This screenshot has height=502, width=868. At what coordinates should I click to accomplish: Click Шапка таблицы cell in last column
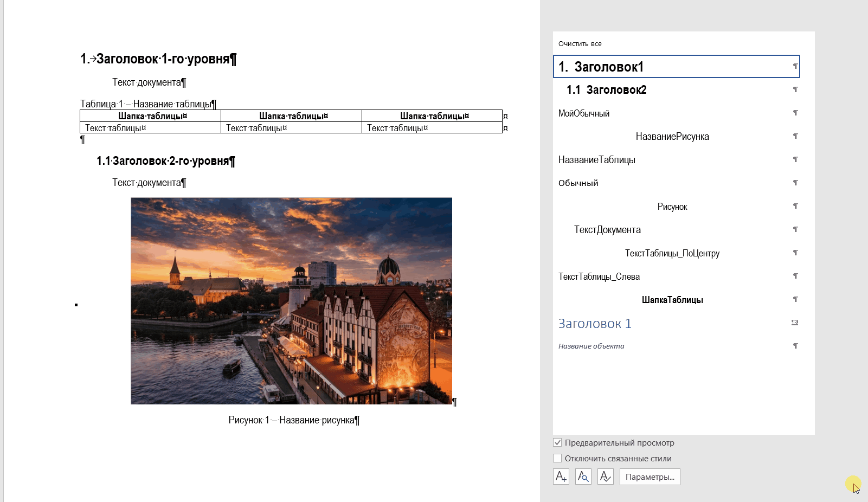(432, 116)
